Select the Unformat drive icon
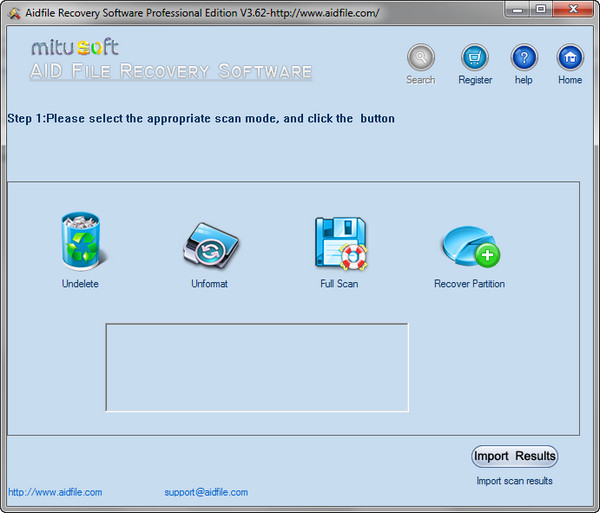This screenshot has width=600, height=513. [210, 245]
